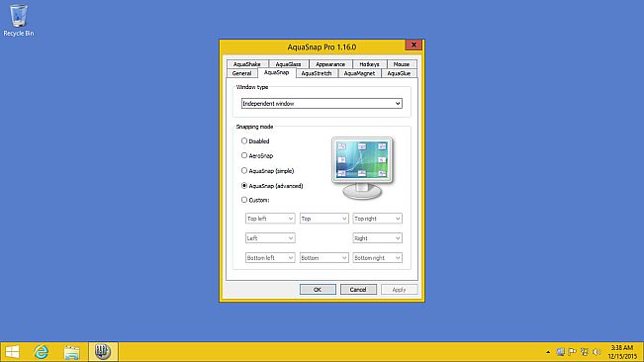This screenshot has width=644, height=362.
Task: Click the AquaSnap taskbar icon
Action: pyautogui.click(x=103, y=352)
